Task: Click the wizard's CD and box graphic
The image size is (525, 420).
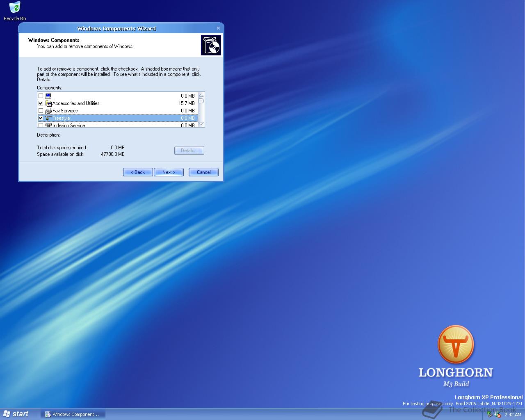Action: click(211, 45)
